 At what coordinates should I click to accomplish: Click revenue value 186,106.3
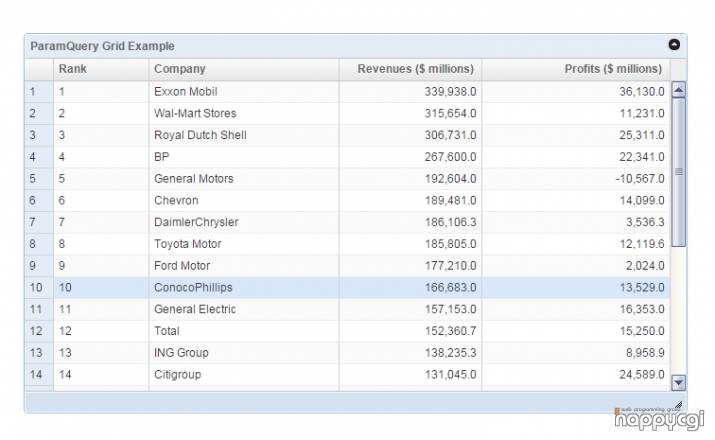click(451, 223)
